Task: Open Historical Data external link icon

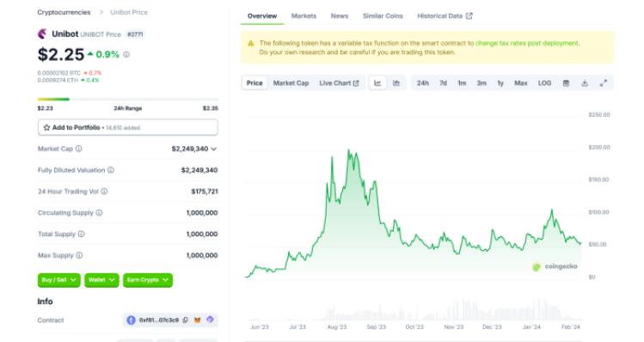Action: pos(469,16)
